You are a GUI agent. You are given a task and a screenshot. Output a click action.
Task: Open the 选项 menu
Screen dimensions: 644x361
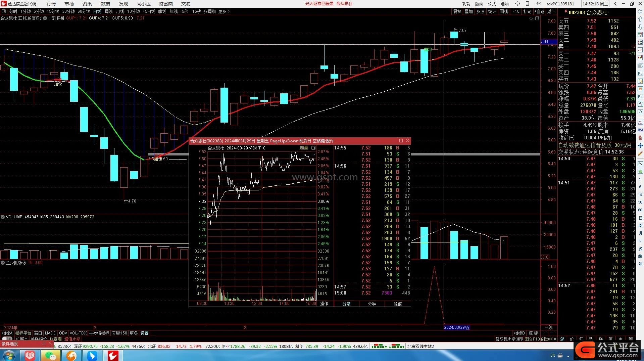(x=504, y=4)
